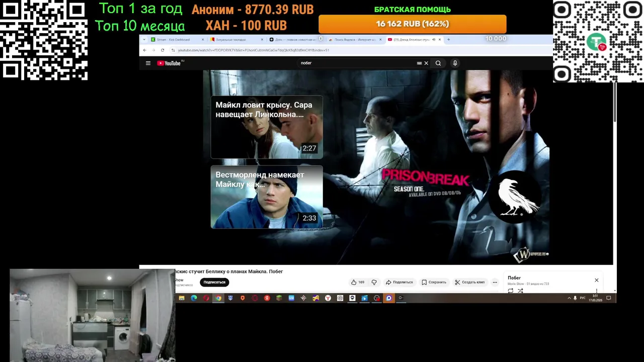Change input language РУС in tray

tap(583, 298)
